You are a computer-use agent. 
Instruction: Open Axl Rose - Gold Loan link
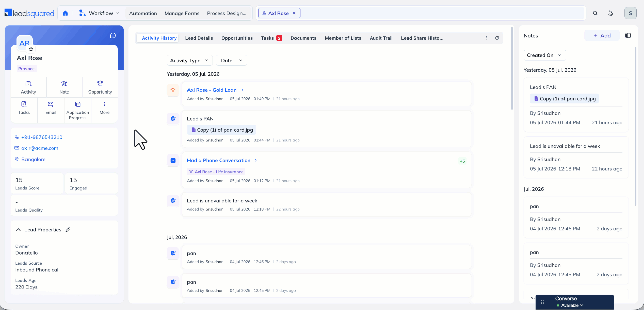coord(212,90)
